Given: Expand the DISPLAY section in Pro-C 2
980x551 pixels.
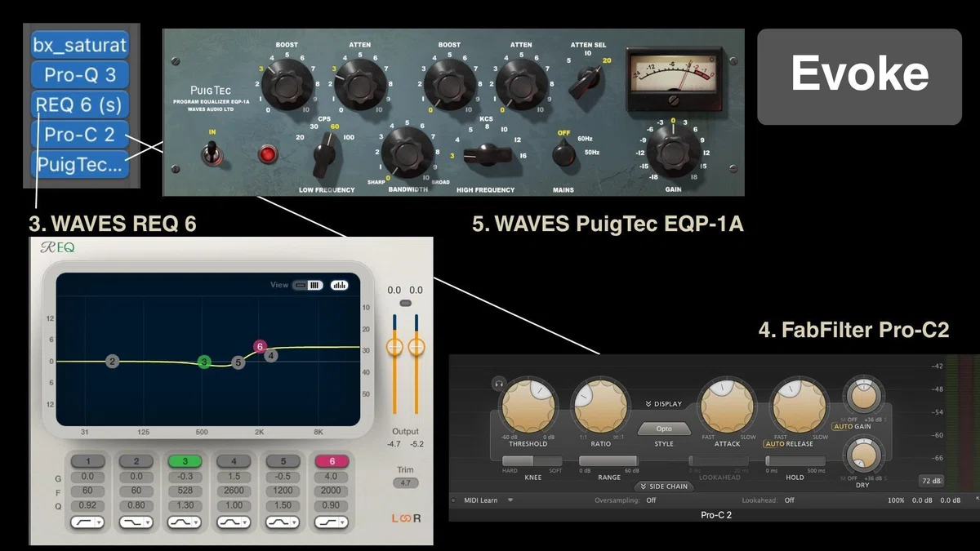Looking at the screenshot, I should click(x=663, y=403).
